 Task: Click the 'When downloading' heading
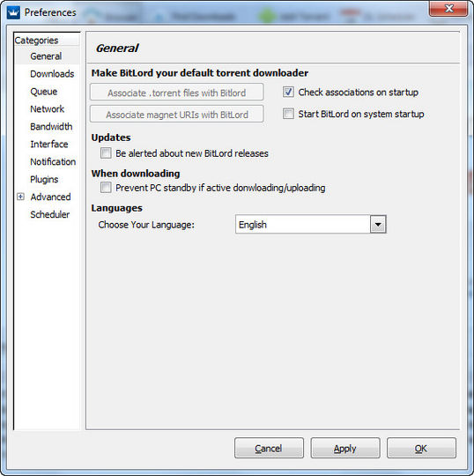pyautogui.click(x=136, y=174)
